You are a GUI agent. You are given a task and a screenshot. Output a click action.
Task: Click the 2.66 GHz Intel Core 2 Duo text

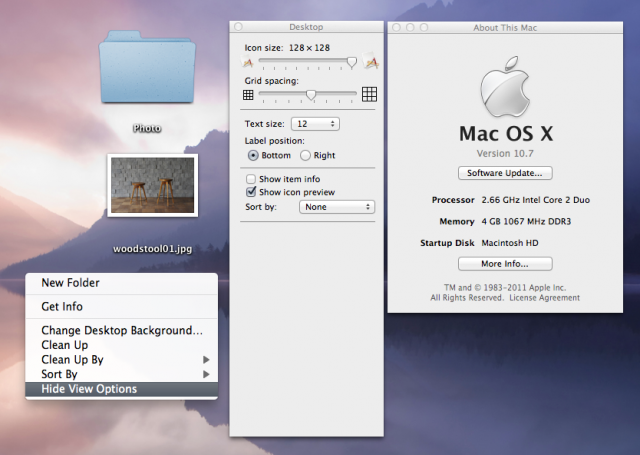pos(536,200)
